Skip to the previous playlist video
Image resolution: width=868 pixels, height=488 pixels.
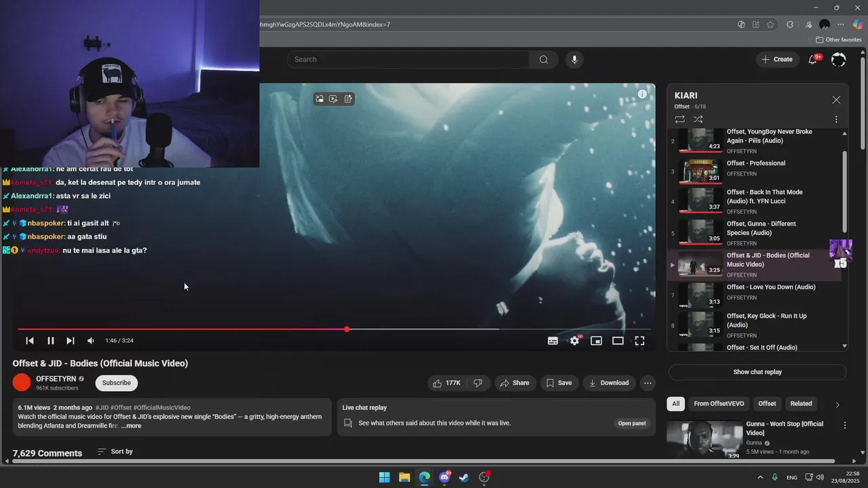(30, 341)
